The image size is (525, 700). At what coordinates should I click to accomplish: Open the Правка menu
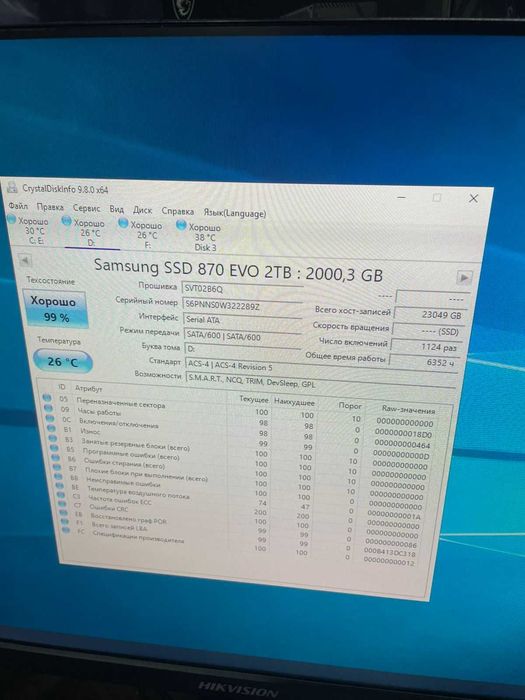50,207
